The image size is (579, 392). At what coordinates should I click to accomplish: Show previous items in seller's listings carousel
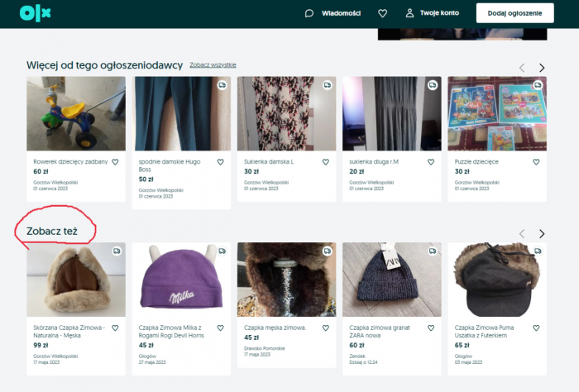[x=521, y=68]
